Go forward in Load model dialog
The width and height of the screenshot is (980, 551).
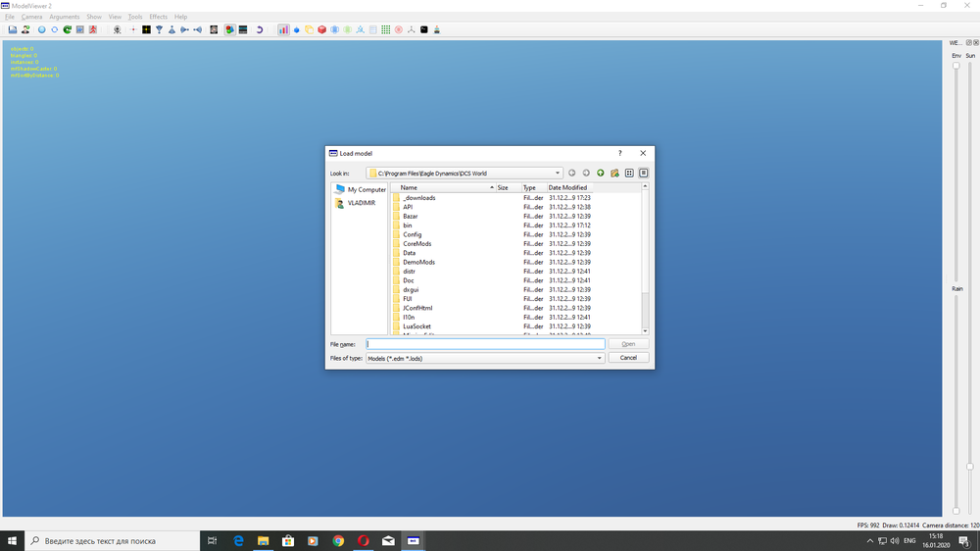pos(586,174)
